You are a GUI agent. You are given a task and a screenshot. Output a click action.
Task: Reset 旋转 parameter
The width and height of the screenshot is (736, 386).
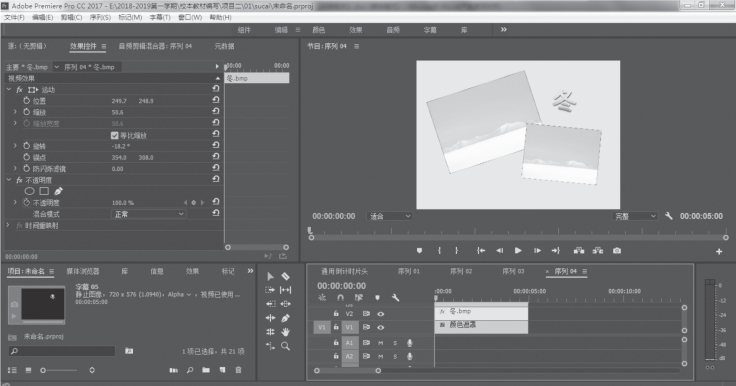216,145
